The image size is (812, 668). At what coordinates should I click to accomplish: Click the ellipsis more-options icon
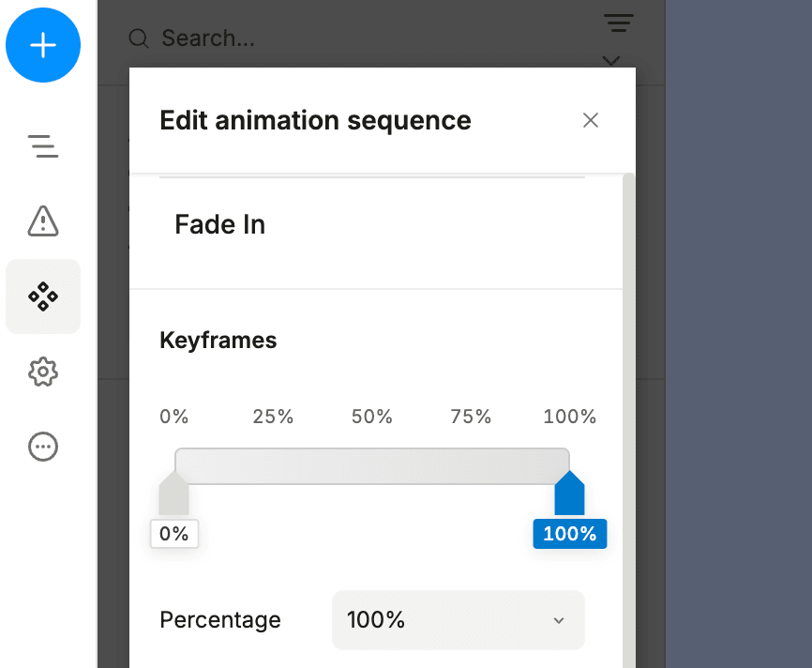point(43,447)
